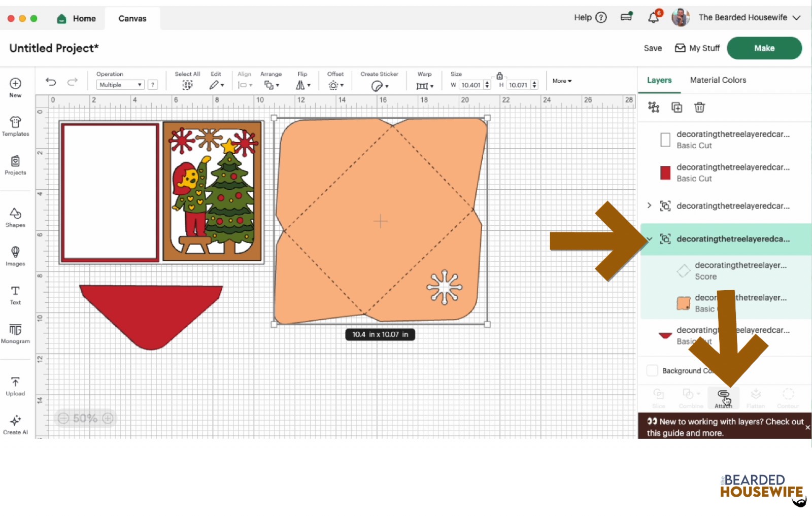Switch to the Material Colors tab
The image size is (812, 516).
[x=718, y=80]
